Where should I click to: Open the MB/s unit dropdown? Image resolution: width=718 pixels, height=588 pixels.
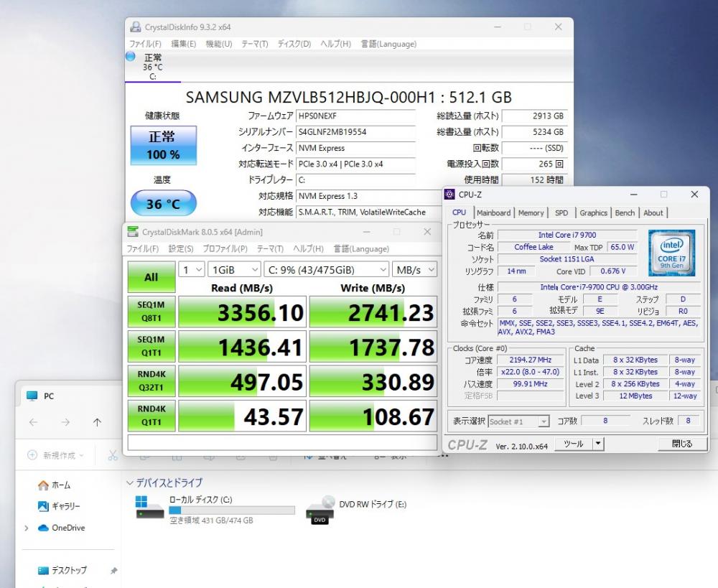coord(414,270)
